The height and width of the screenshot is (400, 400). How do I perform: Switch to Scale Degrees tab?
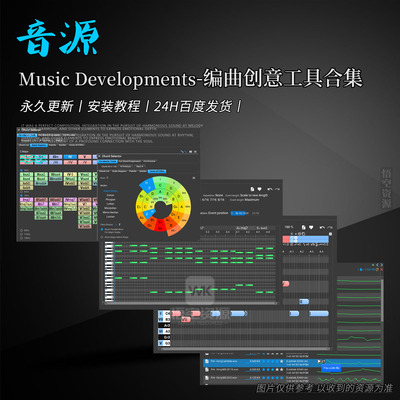119,171
